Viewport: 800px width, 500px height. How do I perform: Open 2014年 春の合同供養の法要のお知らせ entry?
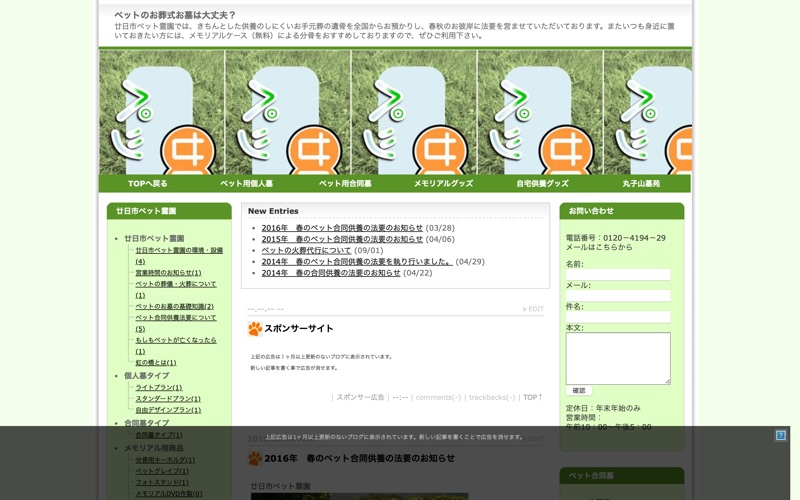[331, 273]
